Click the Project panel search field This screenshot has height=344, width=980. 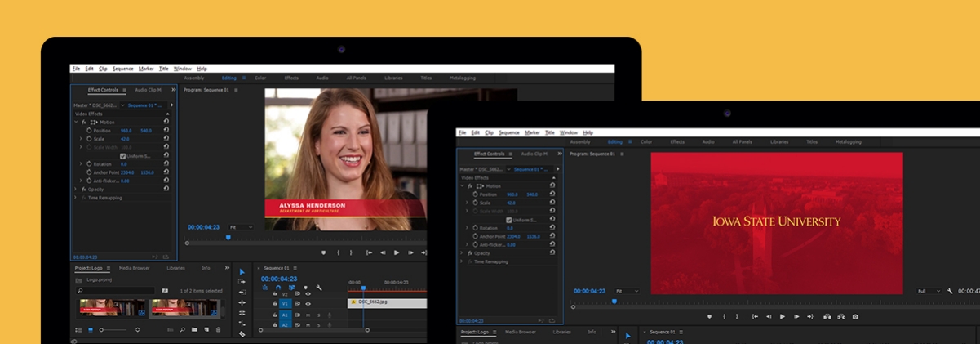tap(116, 290)
